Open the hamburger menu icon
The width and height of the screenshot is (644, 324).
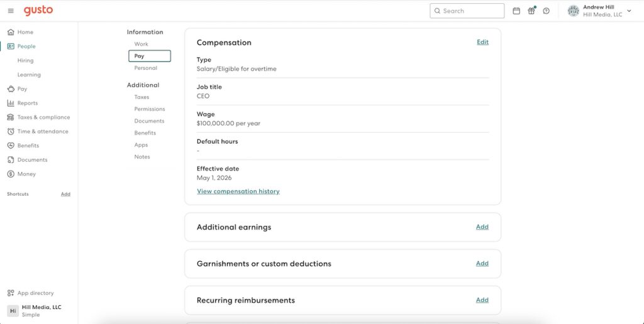[11, 11]
